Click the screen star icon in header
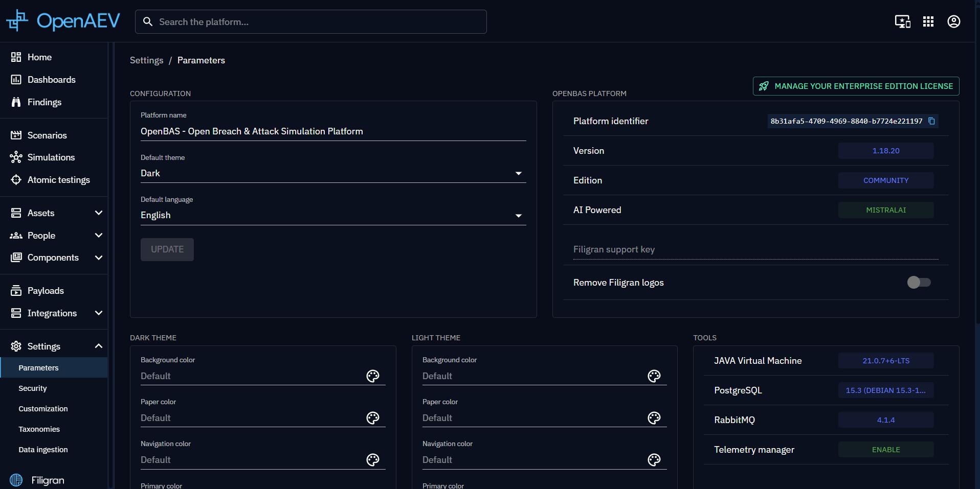The image size is (980, 489). (x=902, y=21)
